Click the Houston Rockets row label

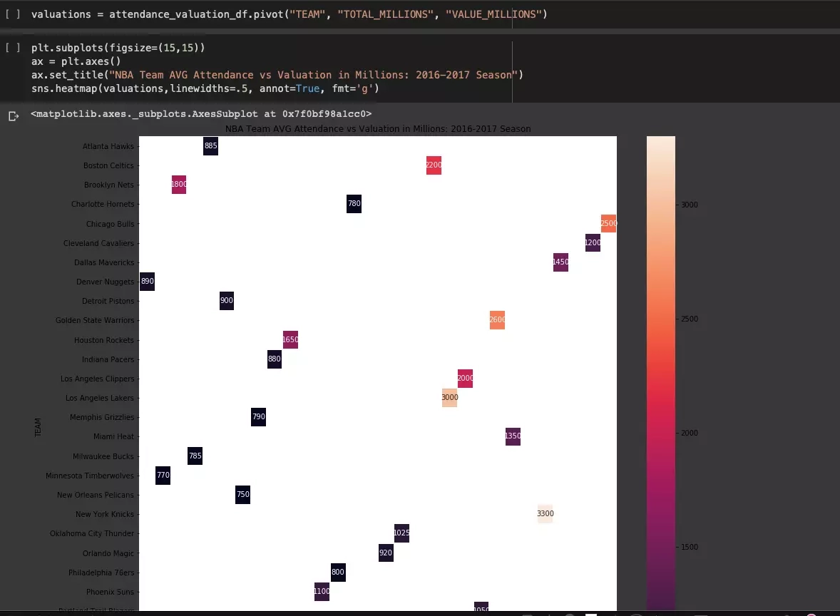click(x=104, y=340)
